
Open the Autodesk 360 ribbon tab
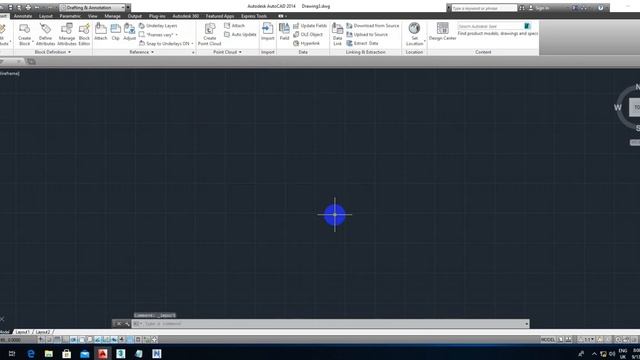click(x=185, y=16)
